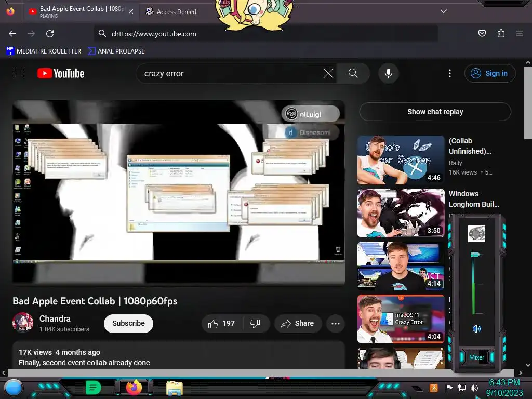The image size is (532, 399).
Task: Switch to the Access Denied tab
Action: pyautogui.click(x=171, y=11)
